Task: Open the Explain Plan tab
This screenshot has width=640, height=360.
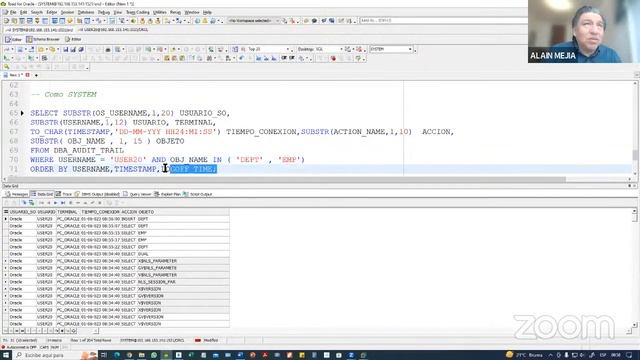Action: [x=167, y=194]
